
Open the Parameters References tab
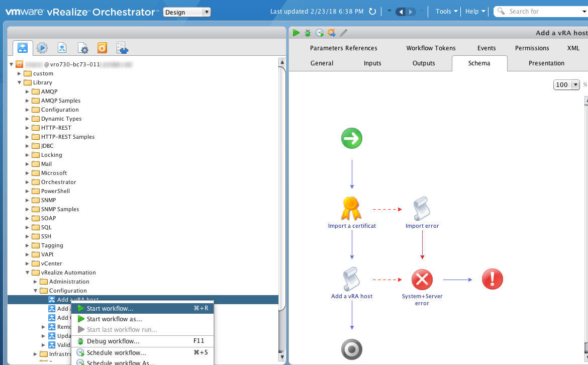coord(343,48)
